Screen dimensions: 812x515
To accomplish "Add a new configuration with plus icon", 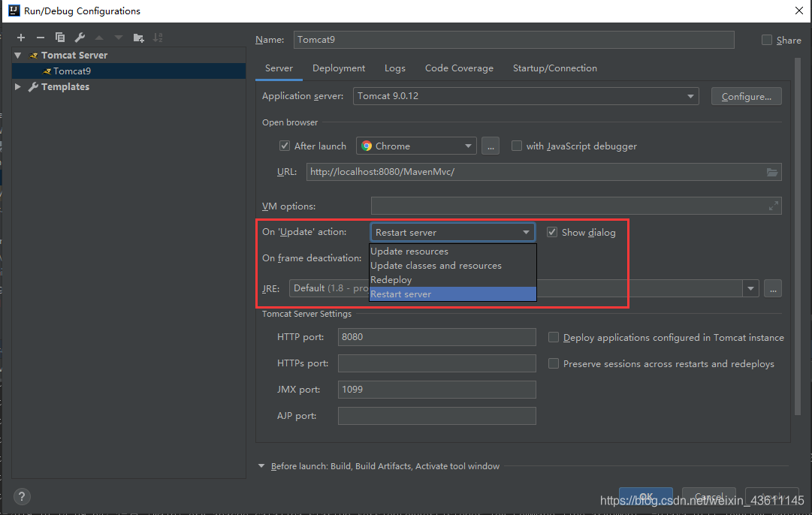I will point(21,38).
